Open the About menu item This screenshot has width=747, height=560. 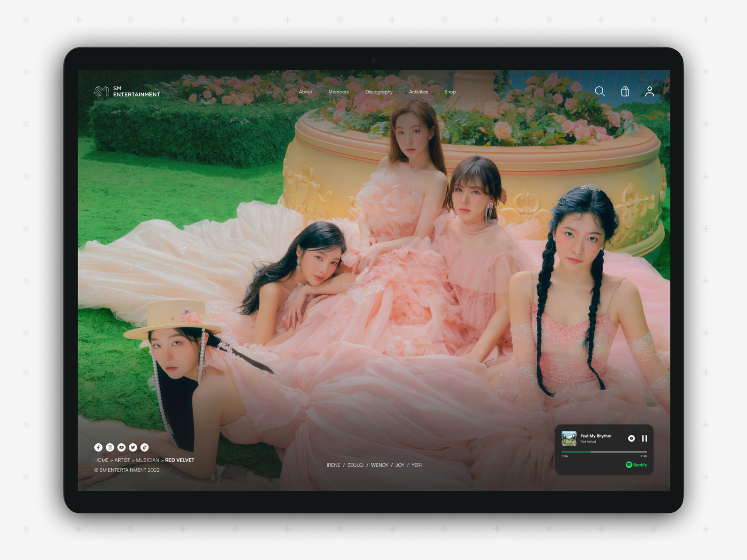pos(305,92)
